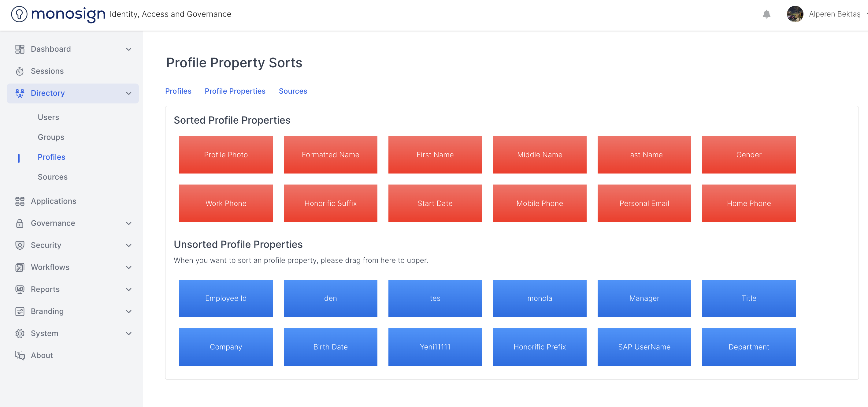The image size is (868, 407).
Task: Click the About chat icon
Action: 20,355
